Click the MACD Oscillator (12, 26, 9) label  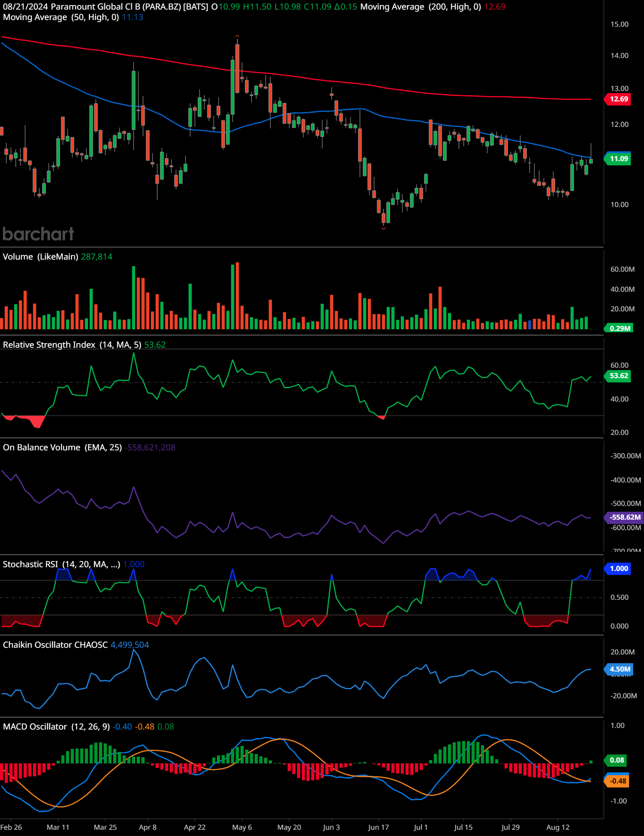tap(56, 727)
